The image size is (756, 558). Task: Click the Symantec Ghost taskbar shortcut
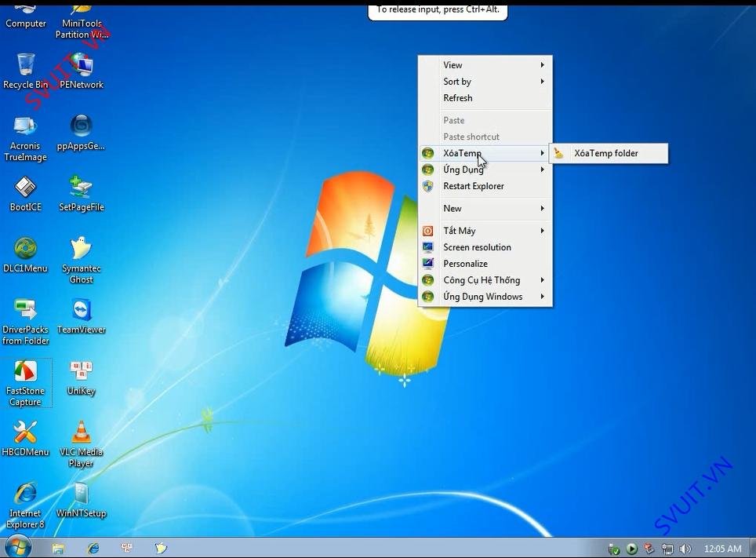[x=161, y=548]
